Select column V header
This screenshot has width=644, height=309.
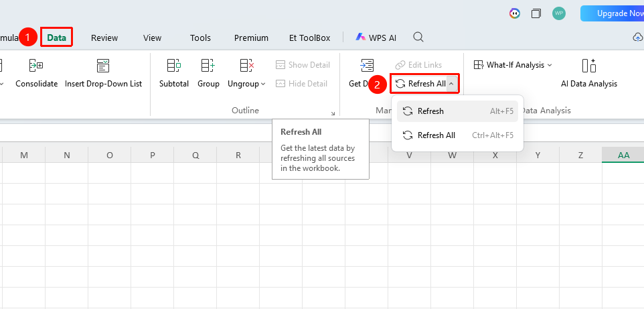[410, 155]
